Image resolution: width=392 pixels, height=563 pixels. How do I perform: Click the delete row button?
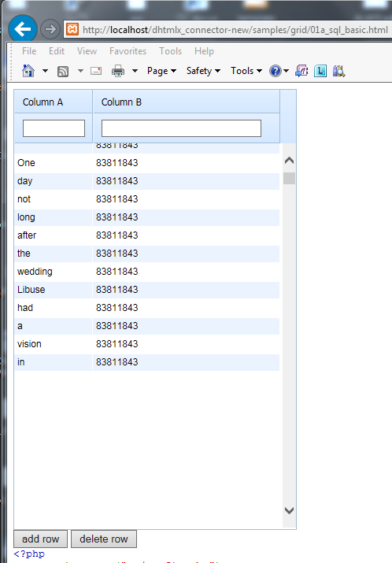coord(104,539)
